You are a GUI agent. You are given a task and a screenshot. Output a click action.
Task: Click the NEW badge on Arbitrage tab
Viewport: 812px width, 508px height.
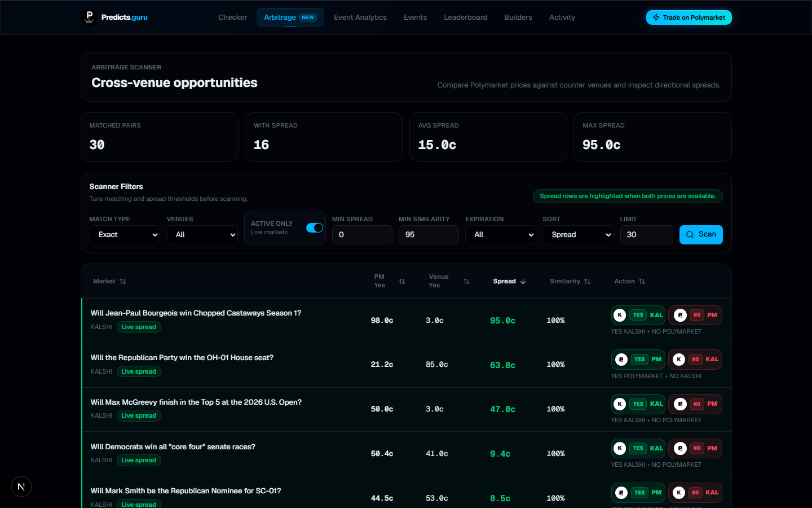[308, 17]
